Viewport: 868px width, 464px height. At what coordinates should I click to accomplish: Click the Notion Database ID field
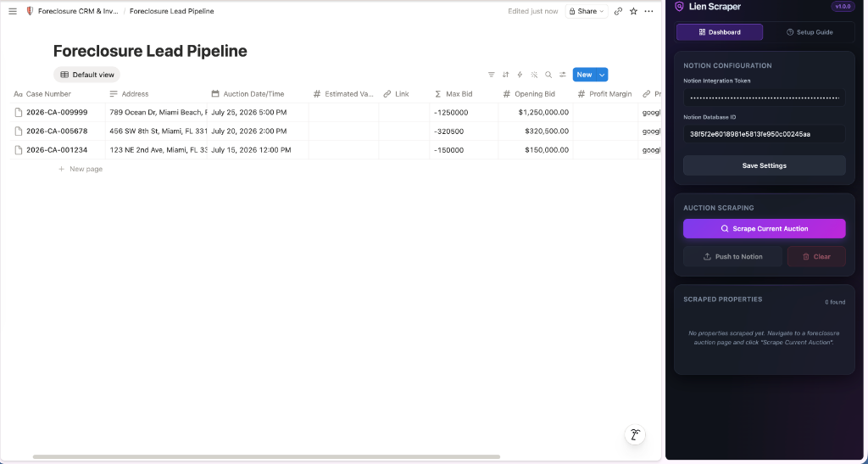(764, 134)
